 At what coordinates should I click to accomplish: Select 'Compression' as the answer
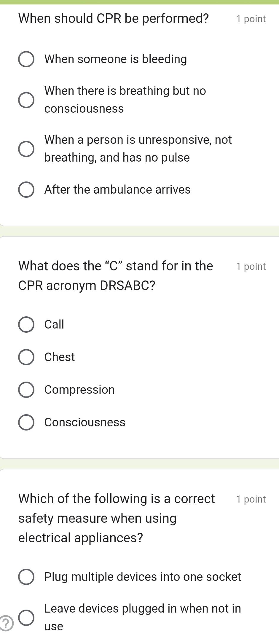coord(26,390)
